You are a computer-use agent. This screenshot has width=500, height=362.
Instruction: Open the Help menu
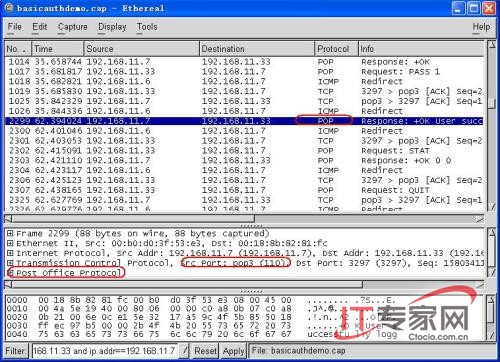[481, 27]
